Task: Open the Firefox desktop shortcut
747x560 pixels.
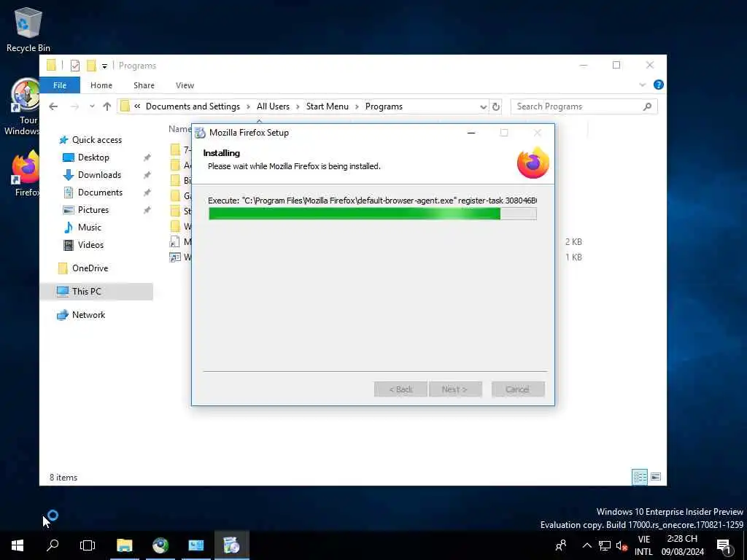Action: coord(26,174)
